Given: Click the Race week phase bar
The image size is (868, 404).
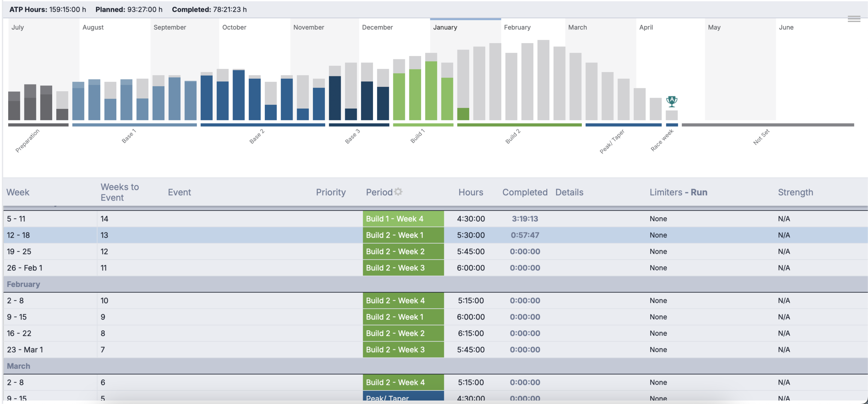Looking at the screenshot, I should pos(671,125).
